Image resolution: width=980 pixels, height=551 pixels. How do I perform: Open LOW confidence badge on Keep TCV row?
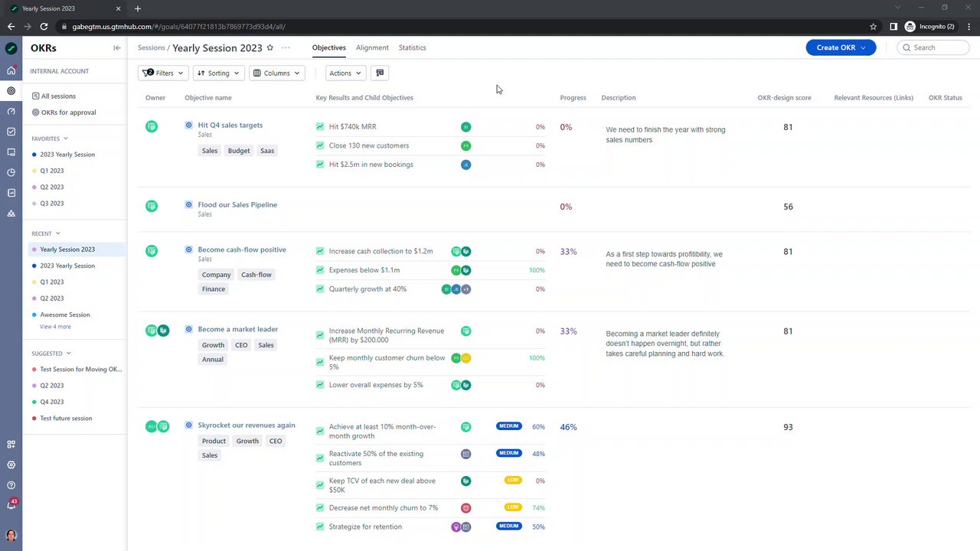pos(513,480)
